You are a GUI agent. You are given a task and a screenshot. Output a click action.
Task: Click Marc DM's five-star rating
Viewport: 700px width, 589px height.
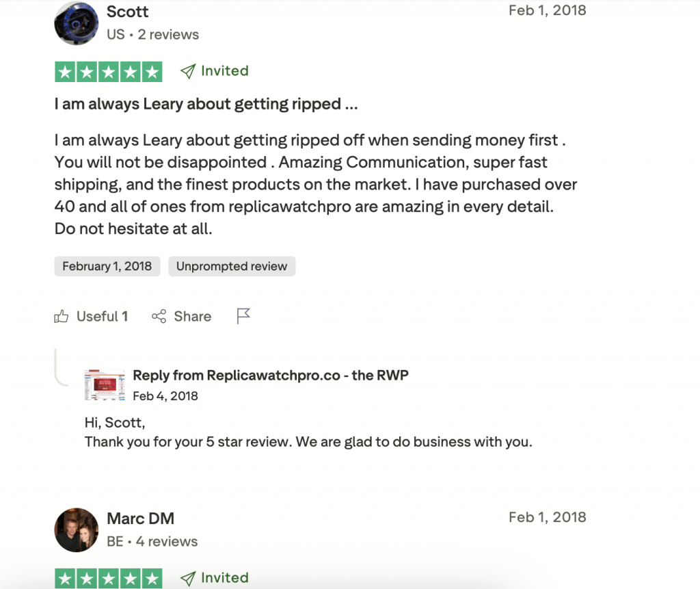pos(108,578)
